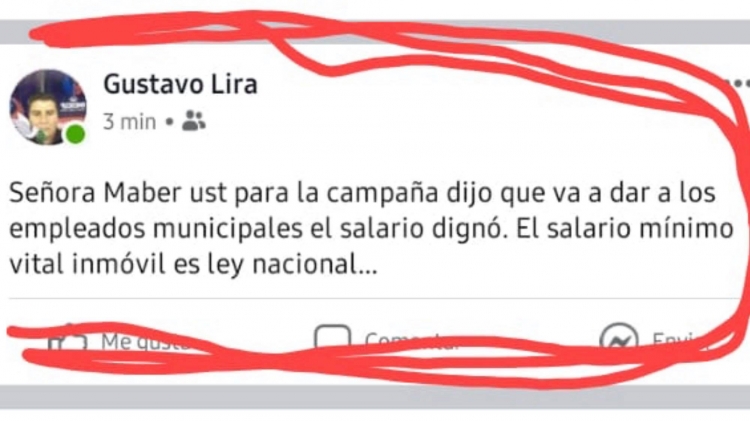Click the green online status dot
This screenshot has width=750, height=421.
click(x=75, y=134)
